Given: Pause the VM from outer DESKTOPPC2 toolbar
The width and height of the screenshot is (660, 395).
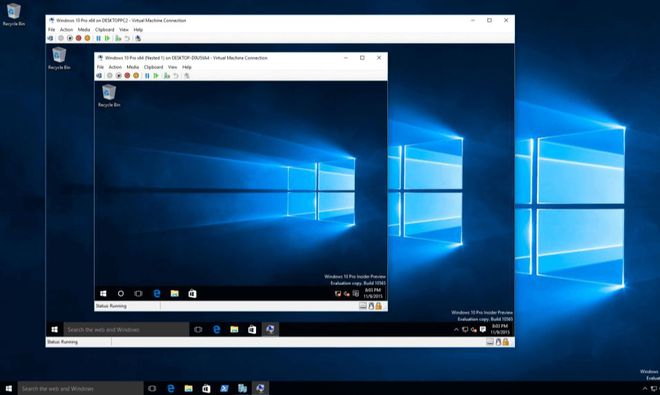Looking at the screenshot, I should [98, 38].
